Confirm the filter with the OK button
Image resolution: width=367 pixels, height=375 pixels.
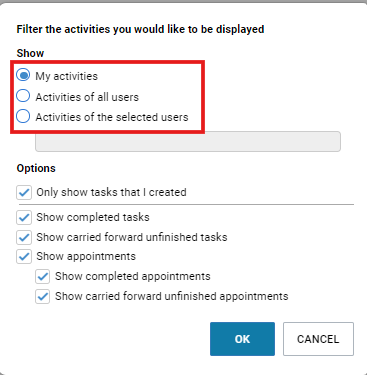[242, 339]
